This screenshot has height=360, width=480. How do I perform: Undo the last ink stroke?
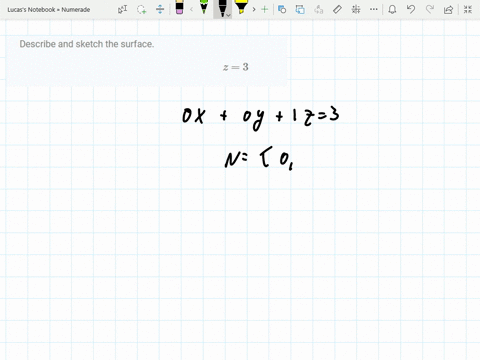[x=411, y=9]
